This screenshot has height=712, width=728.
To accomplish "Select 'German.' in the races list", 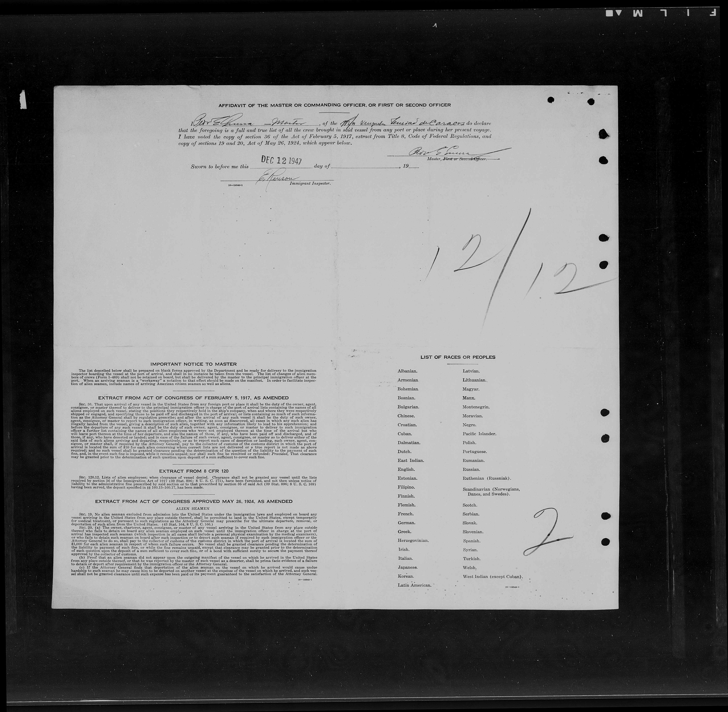I will [x=406, y=523].
